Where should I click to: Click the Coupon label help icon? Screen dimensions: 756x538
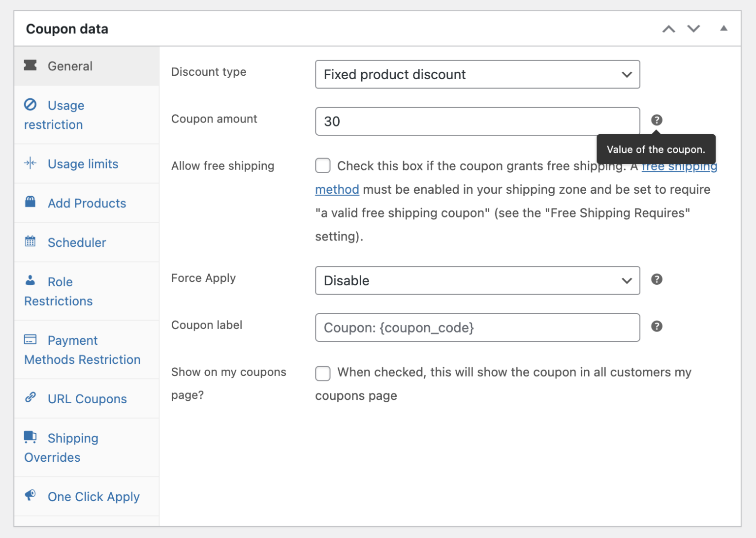point(657,326)
